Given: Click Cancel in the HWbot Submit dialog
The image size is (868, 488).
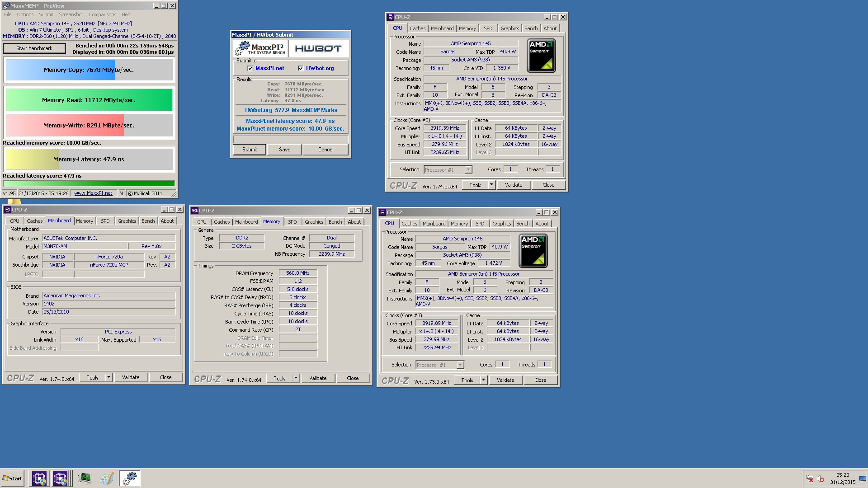Looking at the screenshot, I should pos(326,150).
